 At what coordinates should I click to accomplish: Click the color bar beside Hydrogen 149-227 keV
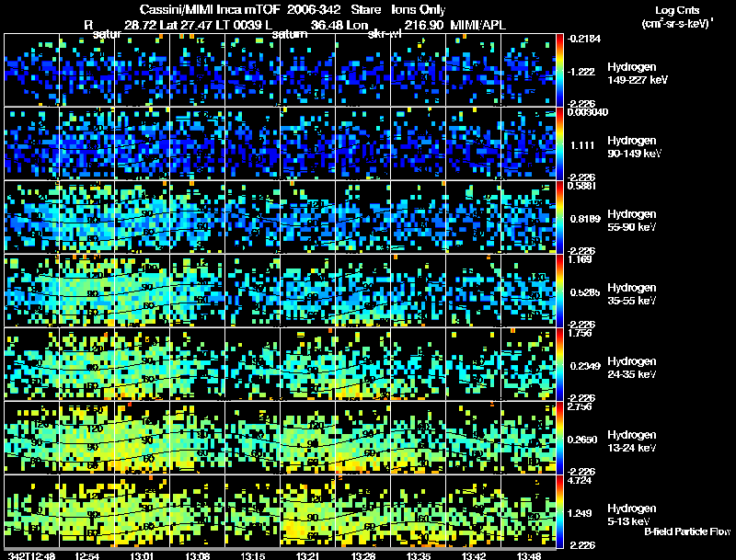559,70
